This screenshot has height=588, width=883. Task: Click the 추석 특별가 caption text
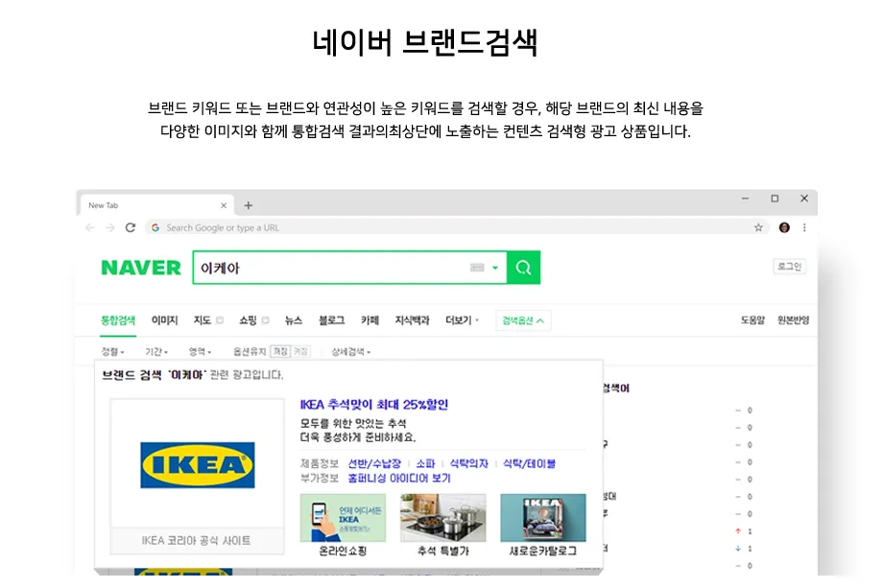[x=443, y=551]
